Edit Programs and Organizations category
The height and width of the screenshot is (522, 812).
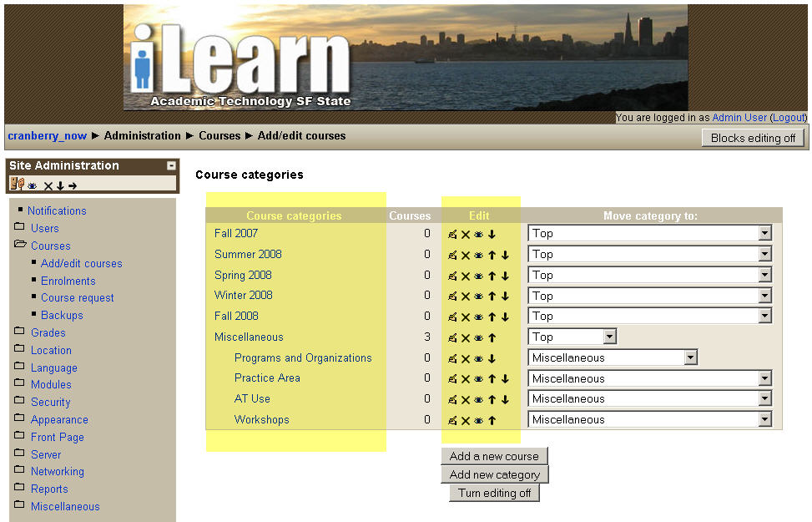[x=452, y=358]
